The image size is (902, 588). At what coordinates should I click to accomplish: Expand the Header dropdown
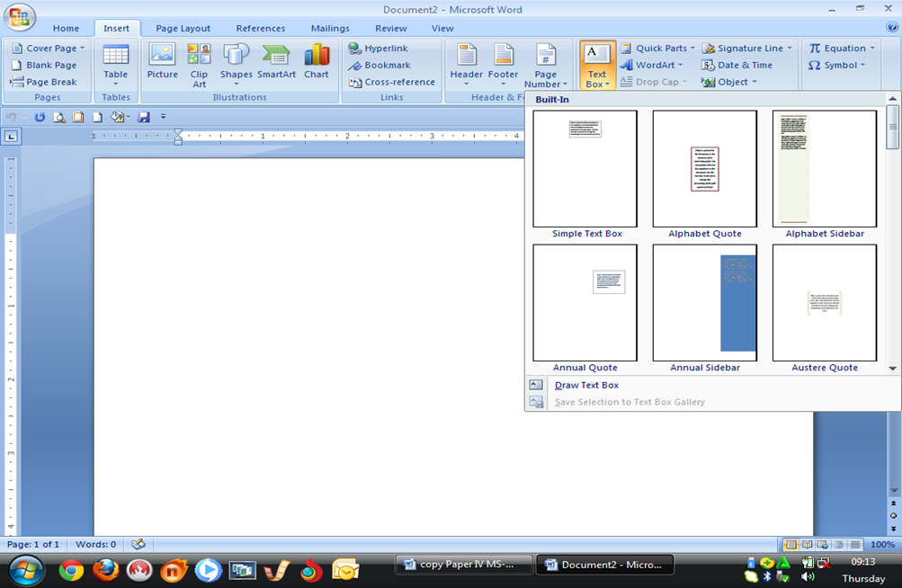pyautogui.click(x=467, y=65)
